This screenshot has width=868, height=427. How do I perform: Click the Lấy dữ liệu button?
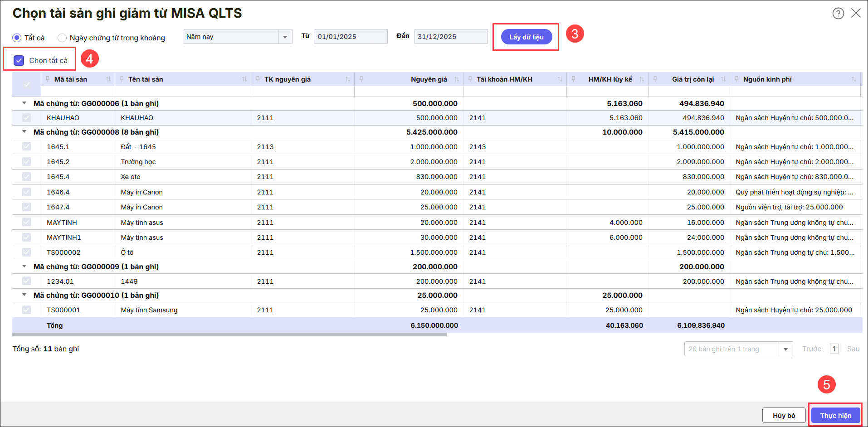point(527,37)
